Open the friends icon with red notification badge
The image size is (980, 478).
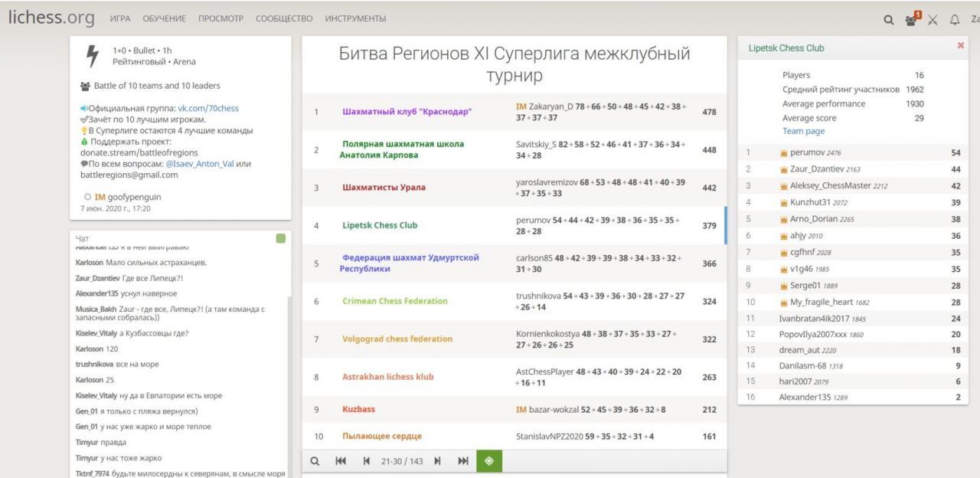pos(913,18)
